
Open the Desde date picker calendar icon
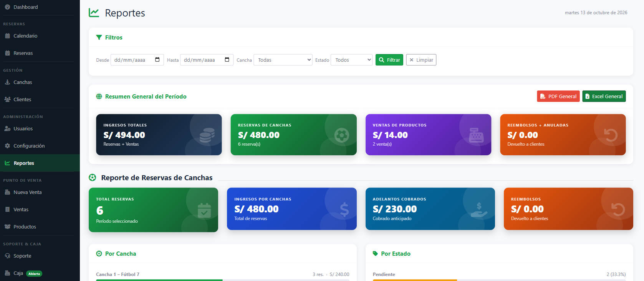pyautogui.click(x=157, y=60)
